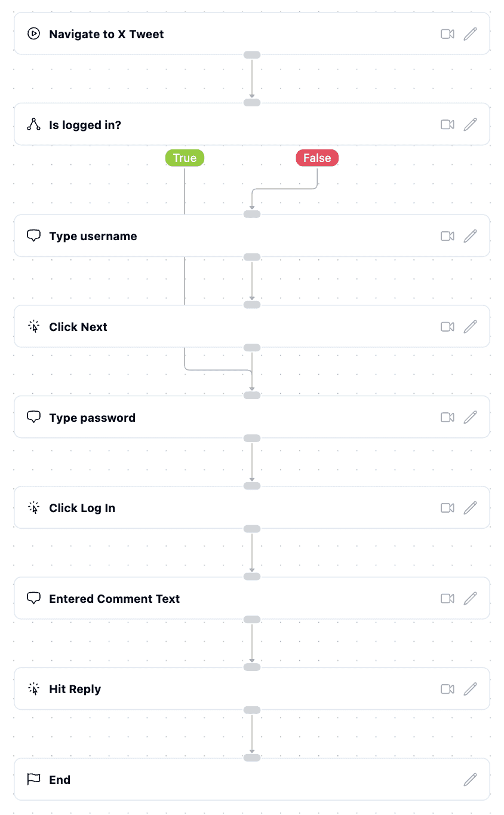Click the green True branch label
504x815 pixels.
[185, 158]
